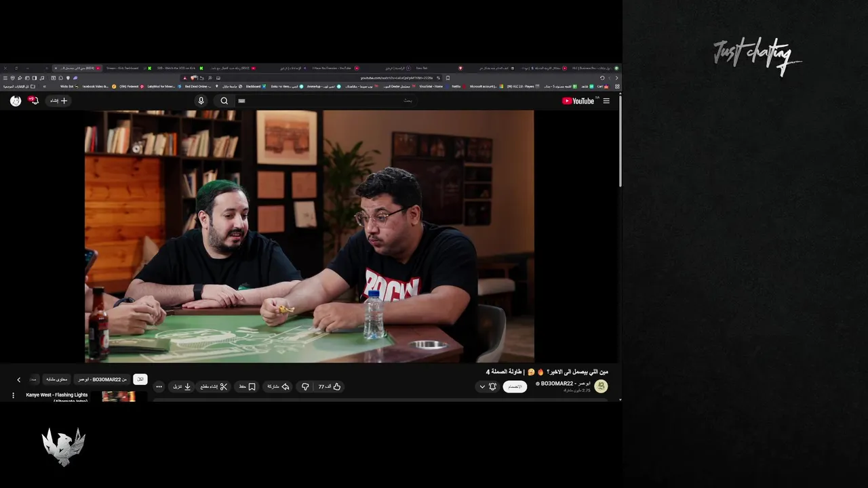The height and width of the screenshot is (488, 868).
Task: Open Facebook Video bookmark
Action: pos(99,86)
